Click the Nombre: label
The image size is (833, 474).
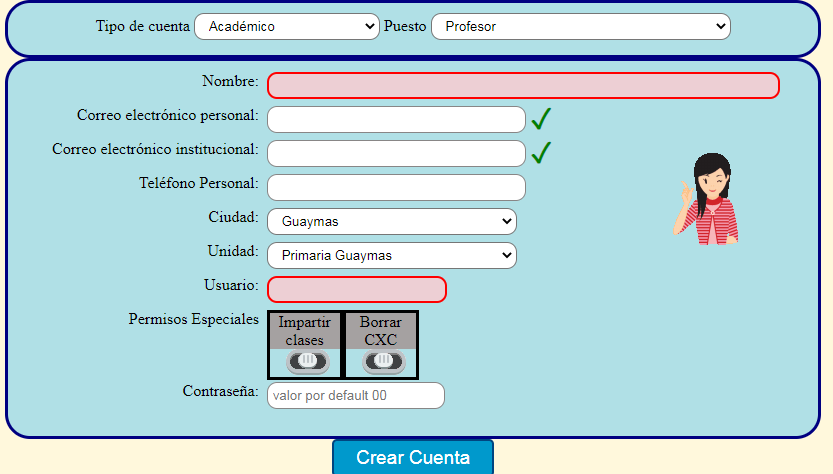[230, 81]
